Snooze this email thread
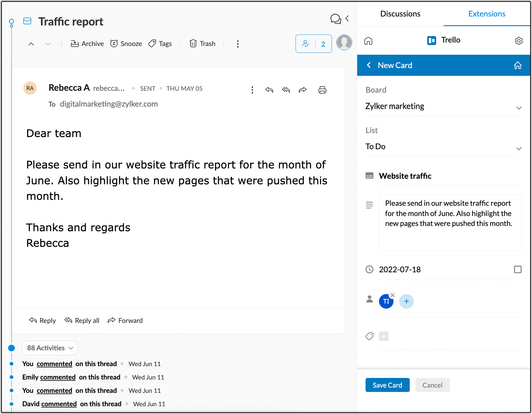 click(126, 44)
